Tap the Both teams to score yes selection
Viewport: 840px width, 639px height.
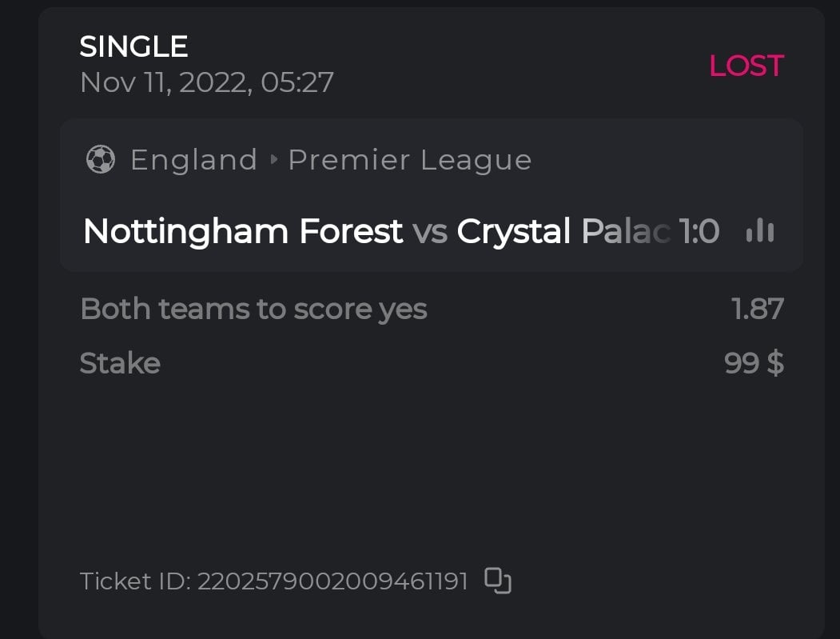pyautogui.click(x=253, y=309)
